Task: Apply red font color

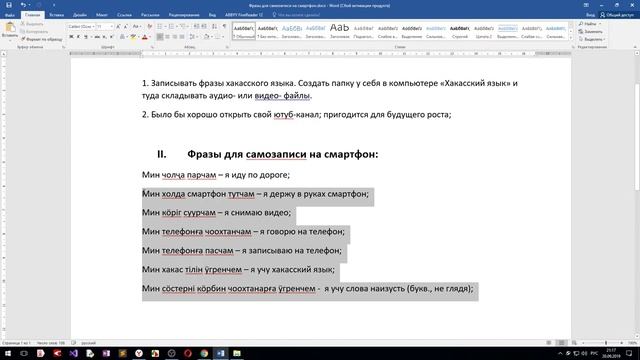Action: click(144, 37)
